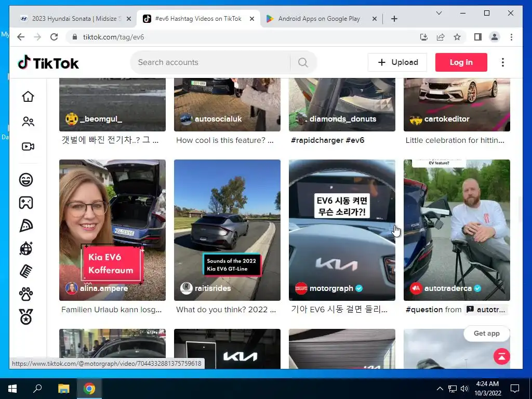This screenshot has width=532, height=399.
Task: Open the network tray icon
Action: click(x=453, y=389)
